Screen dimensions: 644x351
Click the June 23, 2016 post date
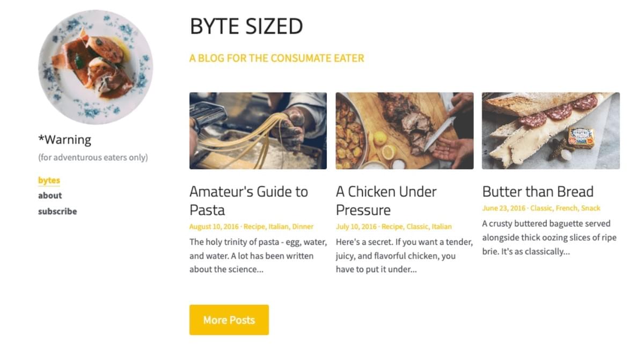[x=503, y=208]
